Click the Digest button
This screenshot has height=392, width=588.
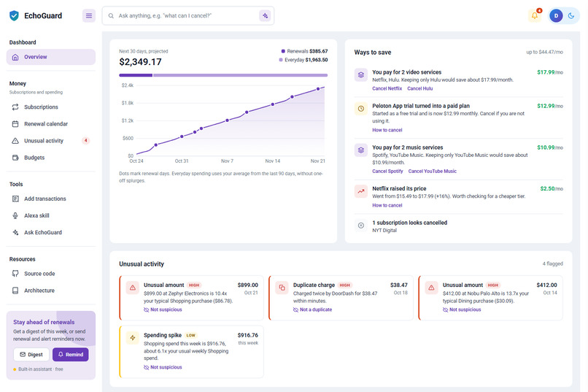31,355
